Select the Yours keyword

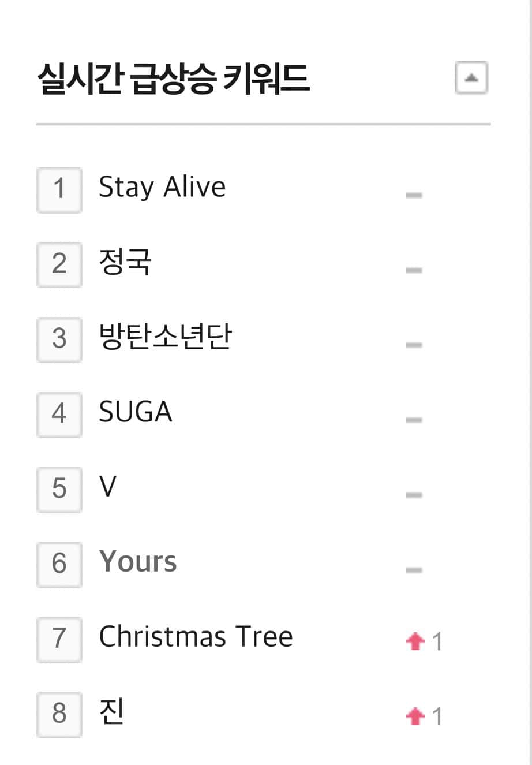point(138,562)
